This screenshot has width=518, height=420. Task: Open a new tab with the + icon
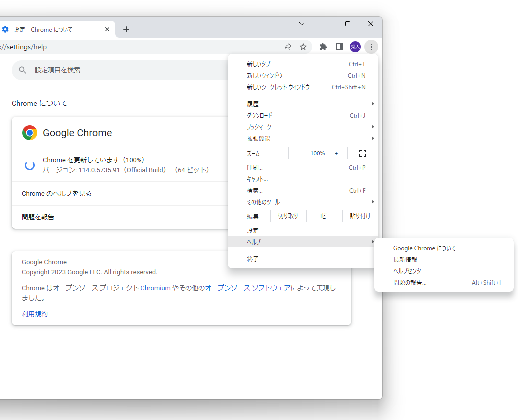point(126,29)
